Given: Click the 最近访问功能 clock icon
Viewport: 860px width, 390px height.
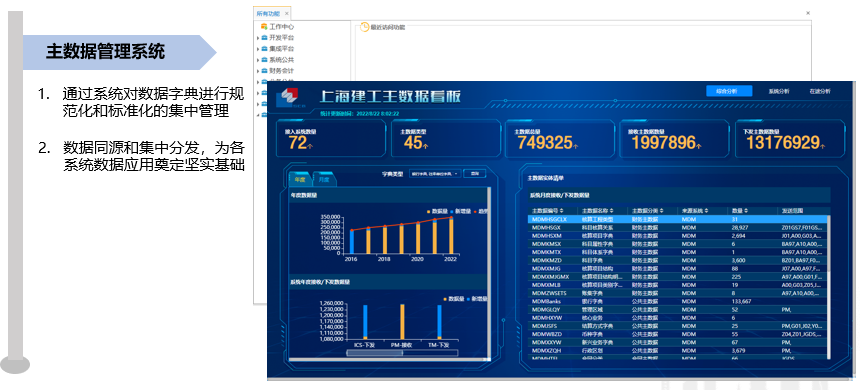Looking at the screenshot, I should pyautogui.click(x=365, y=27).
